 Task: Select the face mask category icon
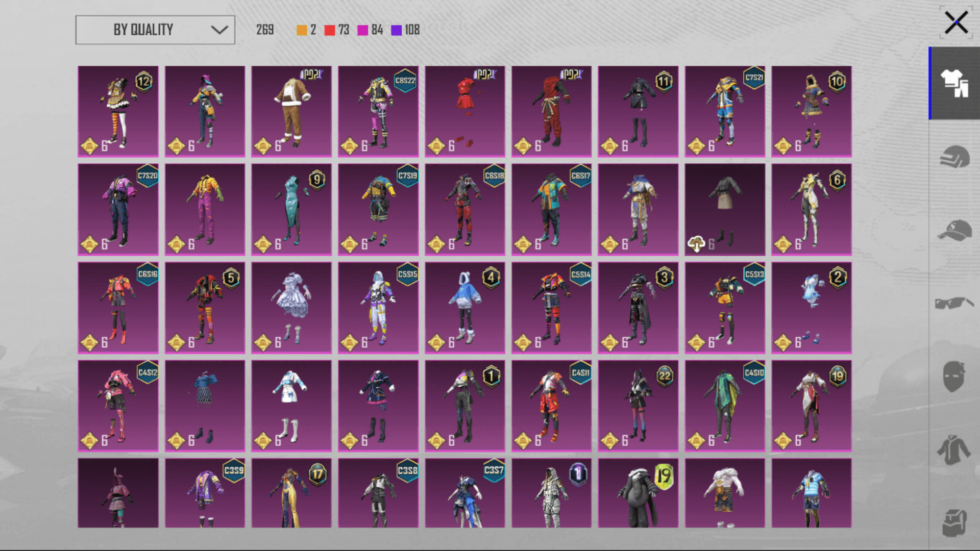tap(953, 377)
